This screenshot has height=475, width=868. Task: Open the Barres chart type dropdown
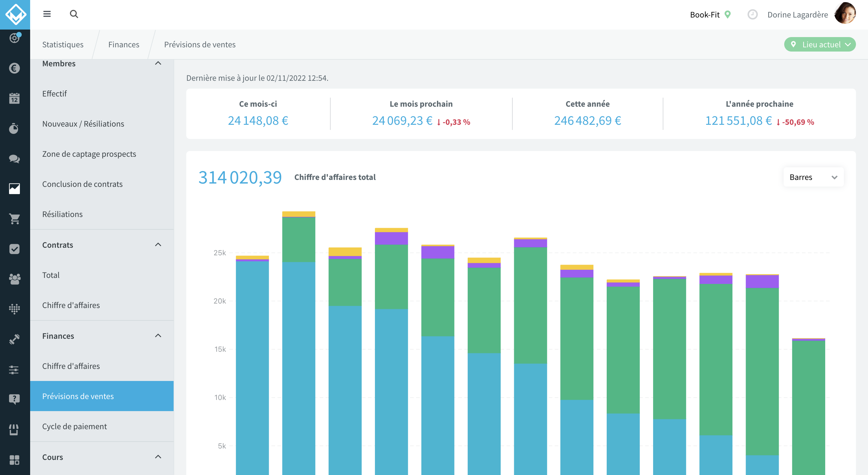click(813, 177)
